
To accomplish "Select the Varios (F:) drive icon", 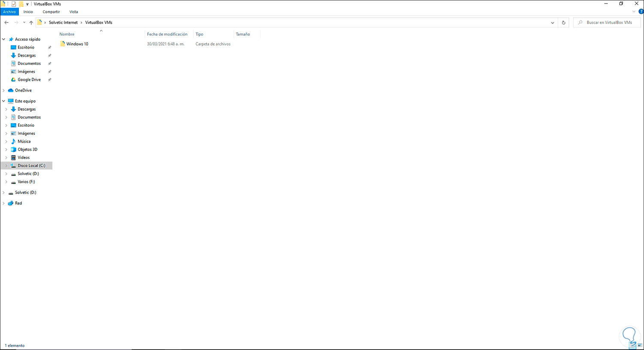I will point(13,182).
